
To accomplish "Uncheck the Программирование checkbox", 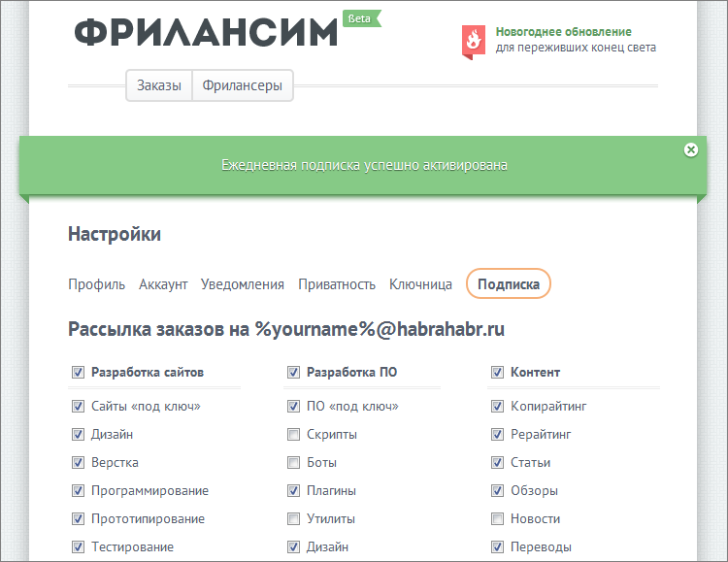I will 78,490.
